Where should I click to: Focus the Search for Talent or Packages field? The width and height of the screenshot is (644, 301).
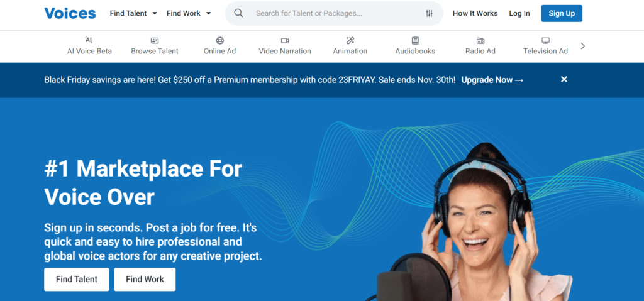335,13
